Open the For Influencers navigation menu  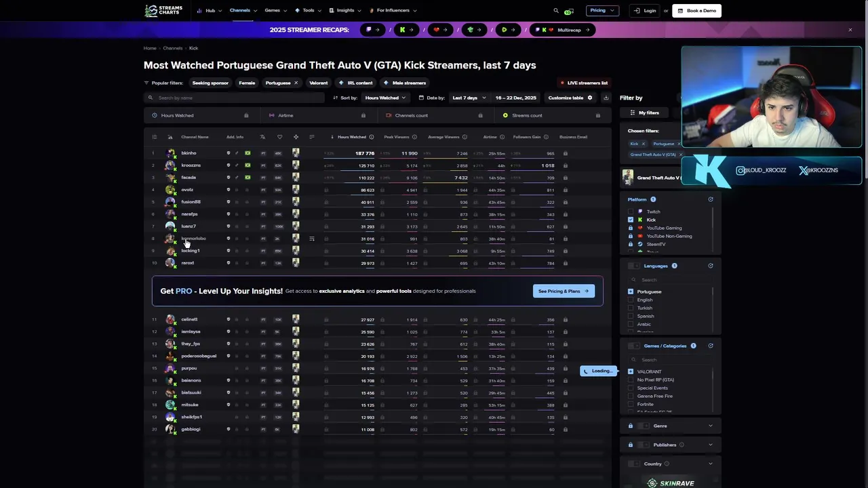tap(393, 10)
